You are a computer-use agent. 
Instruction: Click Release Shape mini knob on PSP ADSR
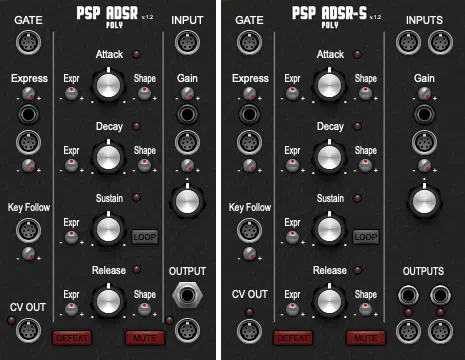[x=144, y=310]
